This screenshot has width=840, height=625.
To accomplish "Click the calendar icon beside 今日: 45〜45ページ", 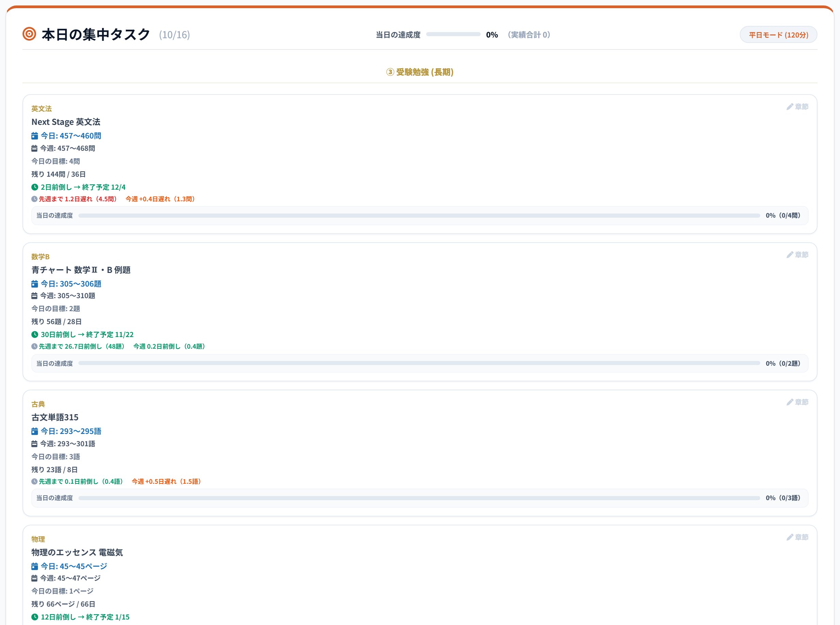I will click(34, 566).
